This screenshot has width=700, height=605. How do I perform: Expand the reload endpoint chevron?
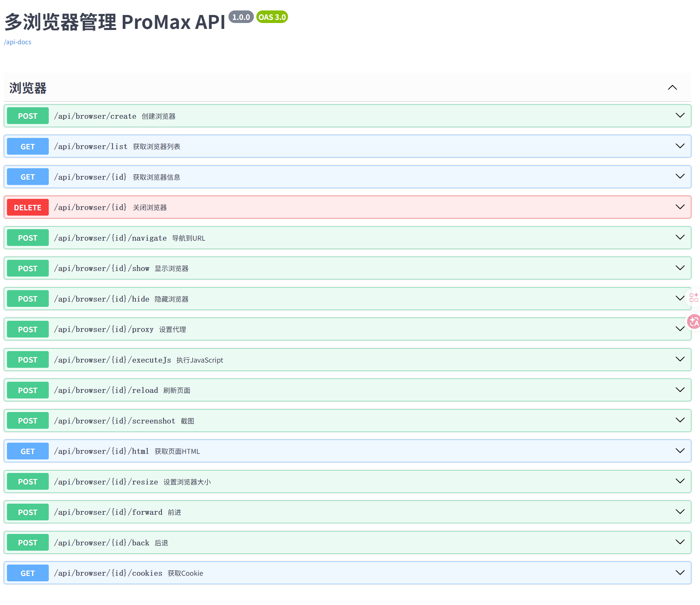[x=680, y=390]
